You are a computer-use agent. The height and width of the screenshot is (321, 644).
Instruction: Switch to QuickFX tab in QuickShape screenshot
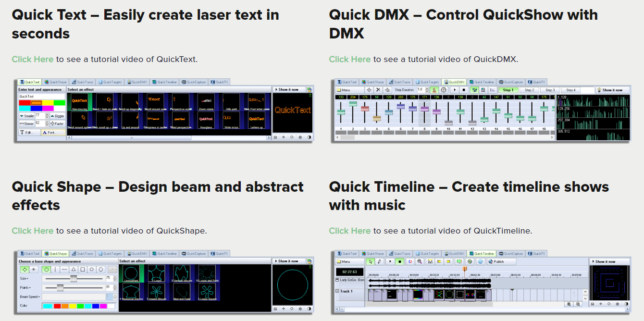coord(219,254)
